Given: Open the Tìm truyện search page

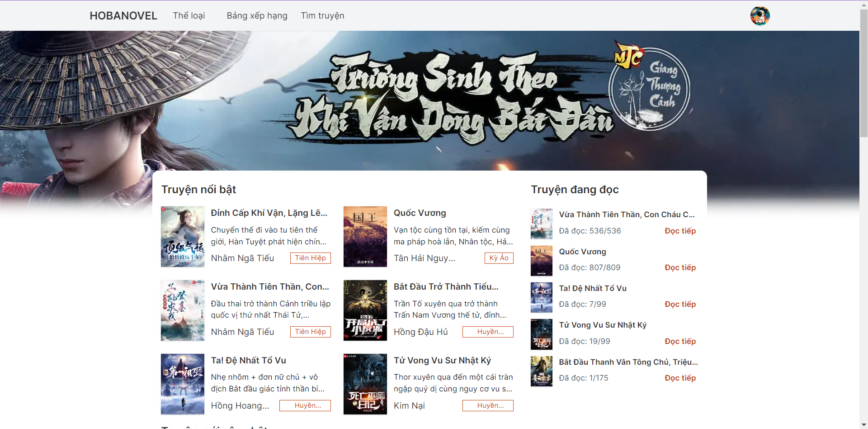Looking at the screenshot, I should [x=322, y=16].
